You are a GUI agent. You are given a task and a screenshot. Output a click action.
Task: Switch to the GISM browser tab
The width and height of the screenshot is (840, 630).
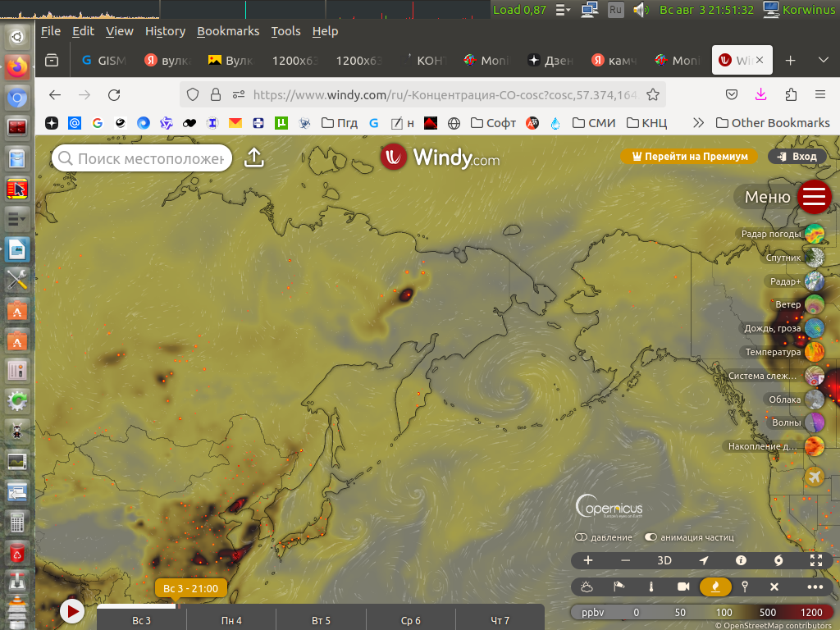[103, 61]
